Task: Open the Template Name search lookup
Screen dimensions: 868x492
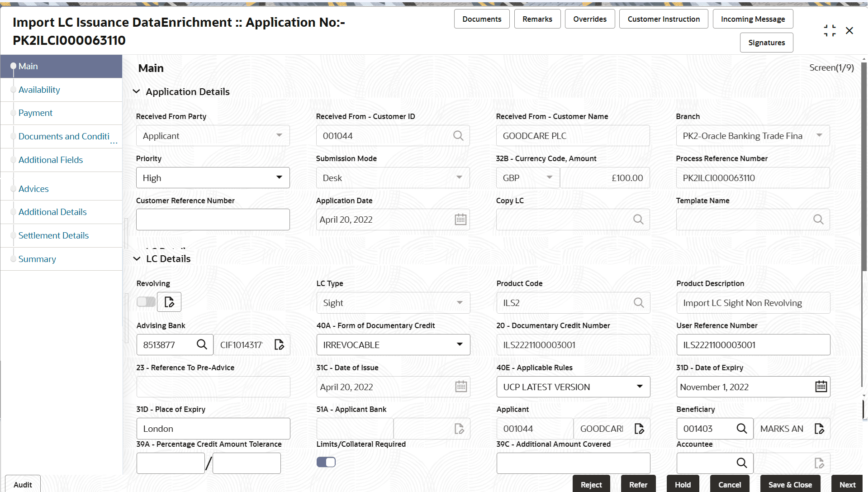Action: [x=818, y=219]
